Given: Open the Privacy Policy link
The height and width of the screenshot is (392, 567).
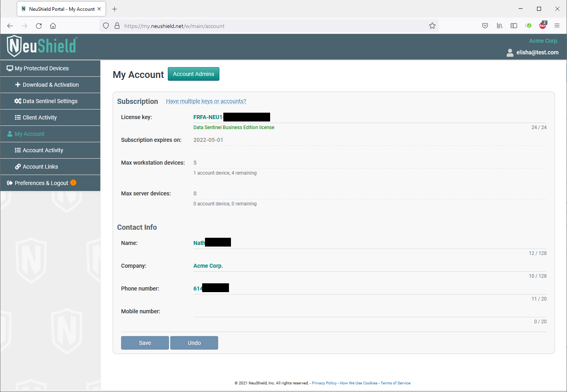Looking at the screenshot, I should point(324,383).
